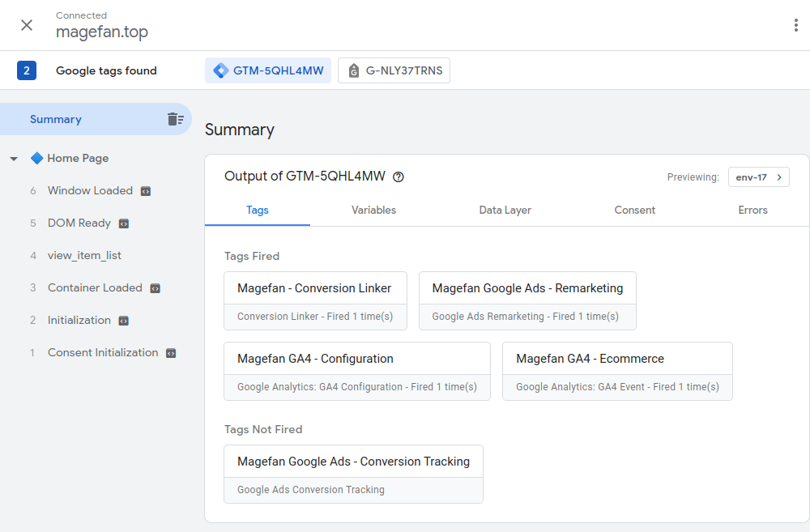The height and width of the screenshot is (532, 810).
Task: Select the GTM-5QHL4MW container chip
Action: coord(268,70)
